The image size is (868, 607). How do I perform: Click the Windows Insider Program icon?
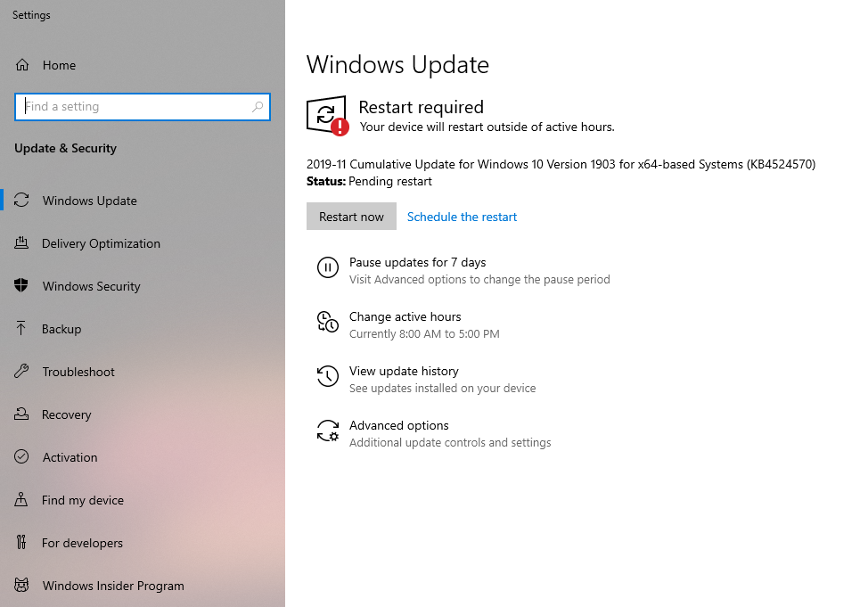pyautogui.click(x=22, y=586)
